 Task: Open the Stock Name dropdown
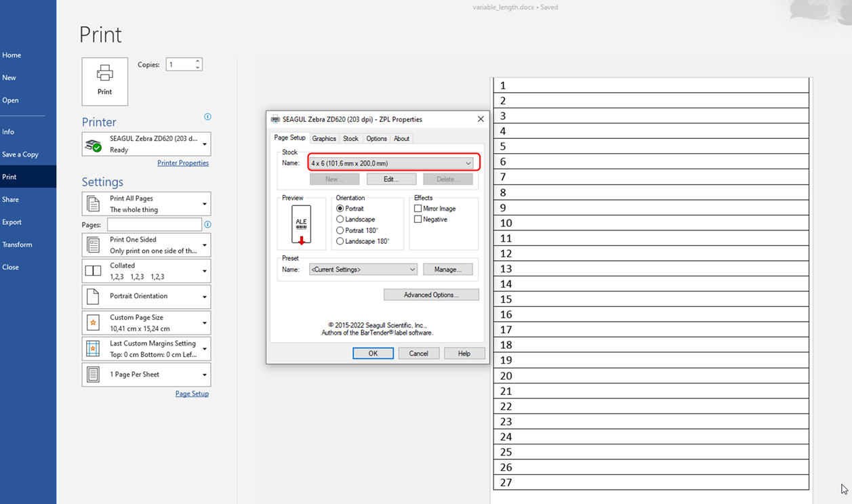click(x=468, y=163)
